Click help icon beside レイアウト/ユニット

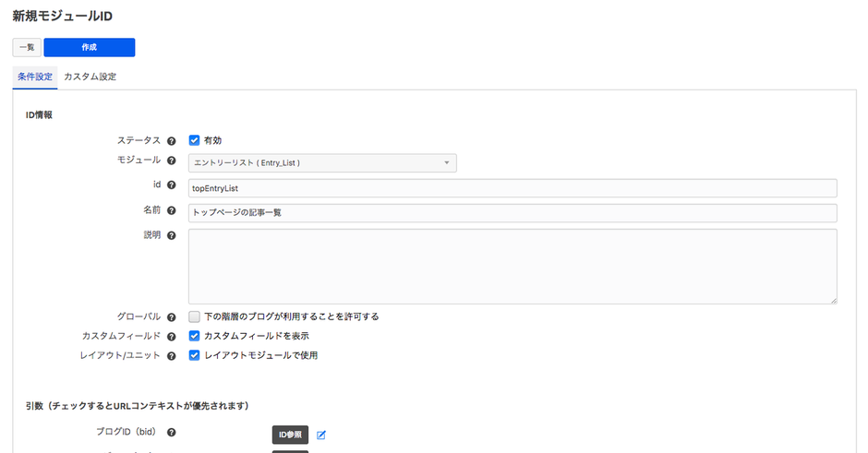pyautogui.click(x=171, y=356)
